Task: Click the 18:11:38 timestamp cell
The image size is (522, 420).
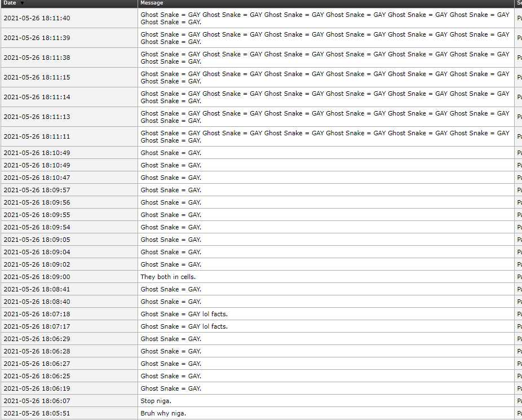Action: [x=37, y=58]
